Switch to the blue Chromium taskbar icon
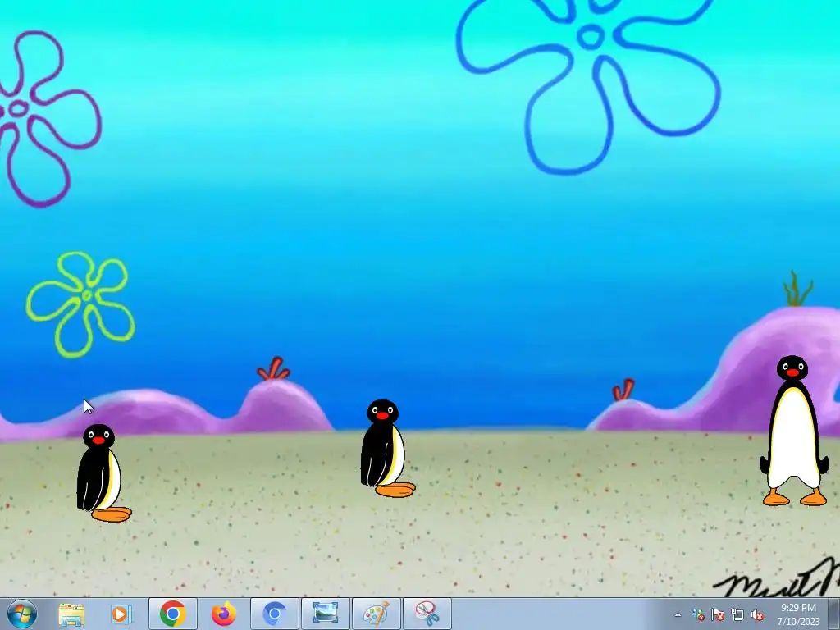Screen dimensions: 840x630 (275, 614)
